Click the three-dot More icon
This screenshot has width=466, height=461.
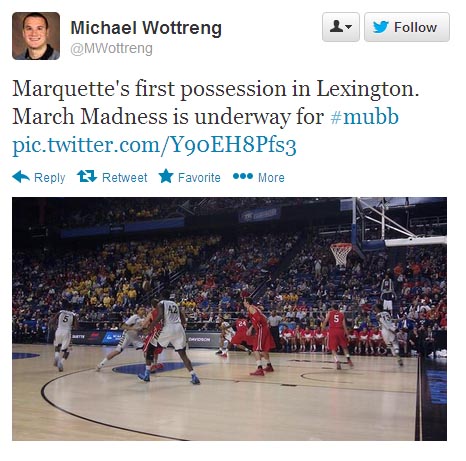tap(243, 176)
